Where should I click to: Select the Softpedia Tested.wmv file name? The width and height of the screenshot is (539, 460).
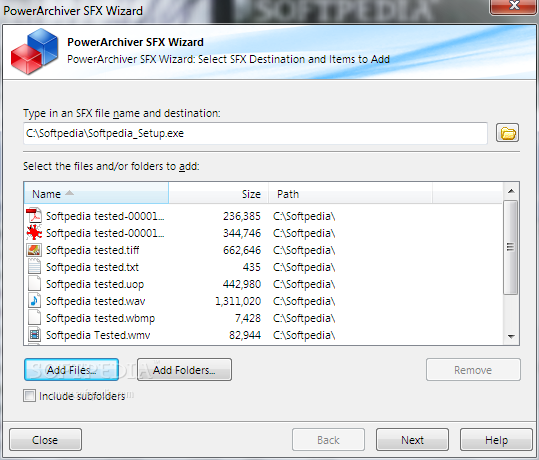point(98,335)
